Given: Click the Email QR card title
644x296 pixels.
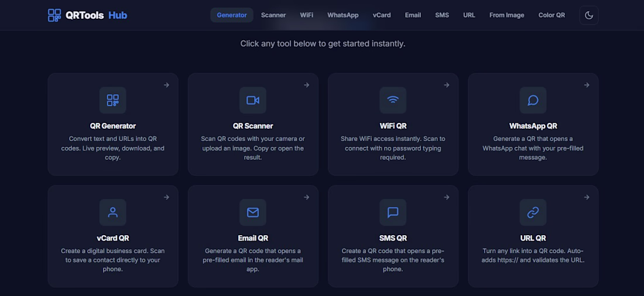Looking at the screenshot, I should 252,238.
